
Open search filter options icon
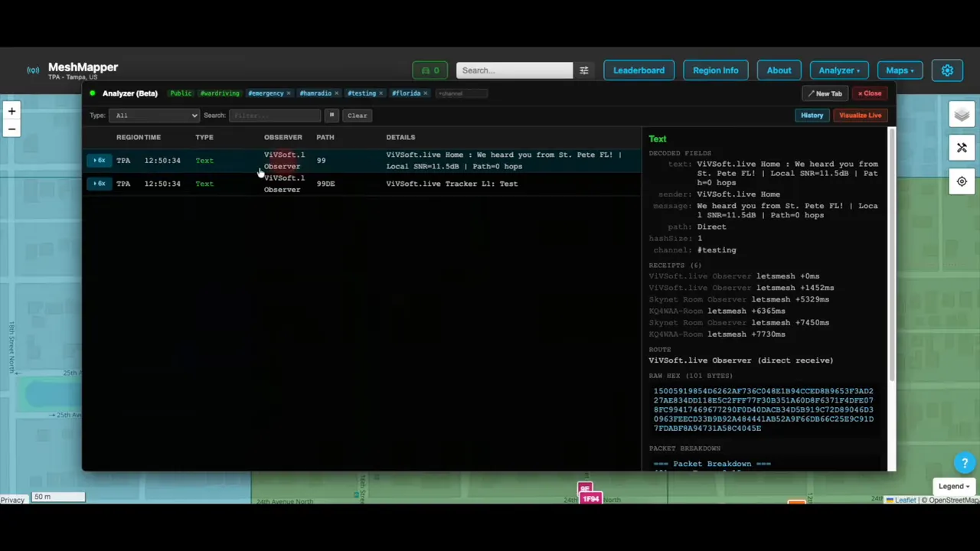(x=583, y=70)
